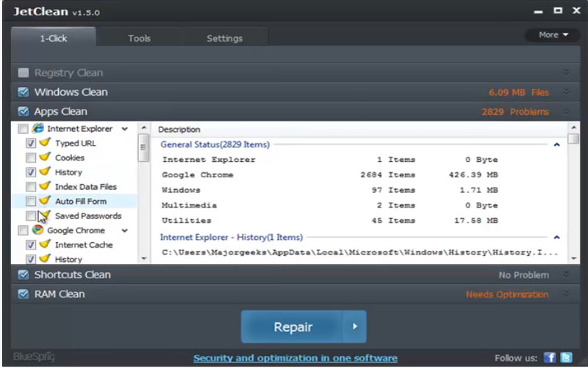This screenshot has width=588, height=368.
Task: Check the Auto Fill Form checkbox
Action: [x=31, y=201]
